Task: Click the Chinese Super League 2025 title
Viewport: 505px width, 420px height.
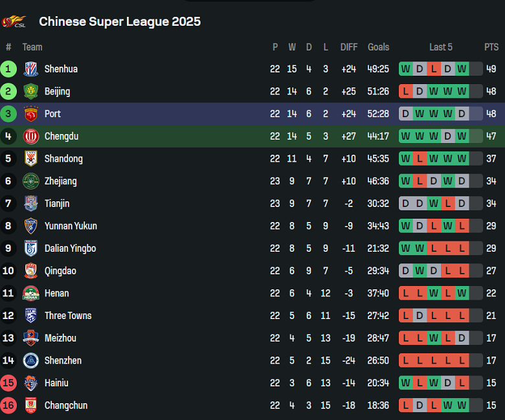Action: 120,21
